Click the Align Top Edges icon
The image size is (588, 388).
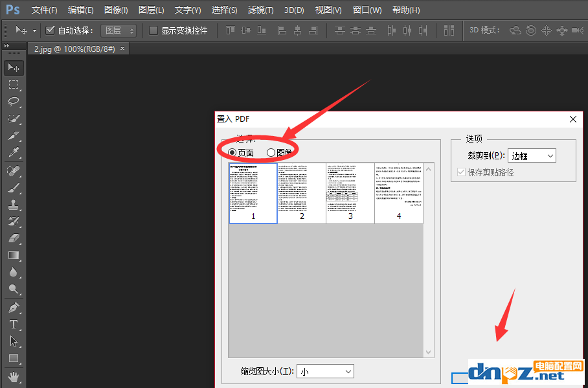pyautogui.click(x=231, y=30)
